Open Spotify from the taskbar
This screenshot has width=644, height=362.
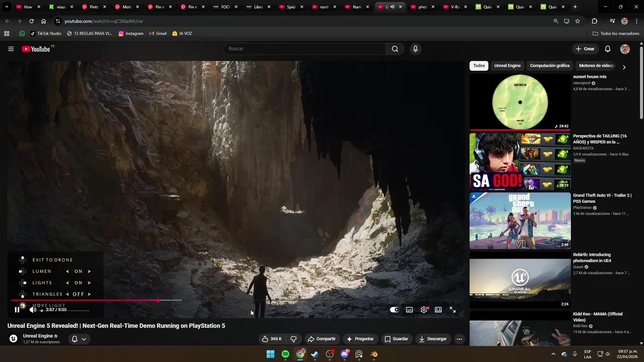pyautogui.click(x=285, y=354)
